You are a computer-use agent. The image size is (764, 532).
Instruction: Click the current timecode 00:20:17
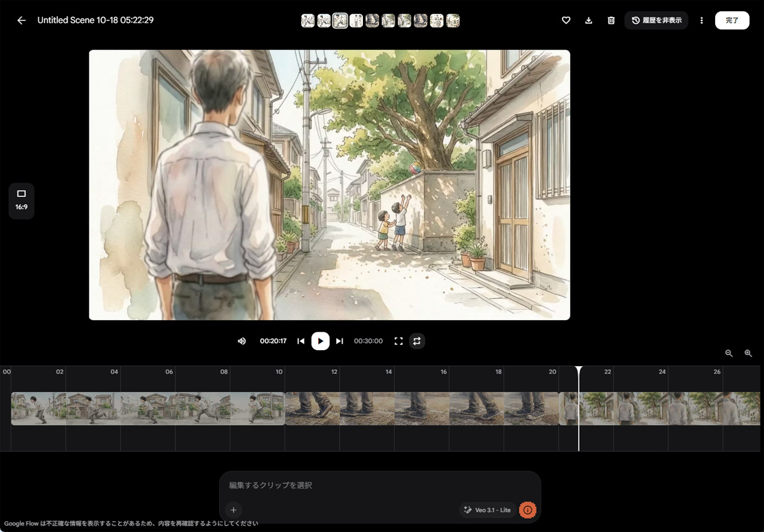pyautogui.click(x=273, y=341)
